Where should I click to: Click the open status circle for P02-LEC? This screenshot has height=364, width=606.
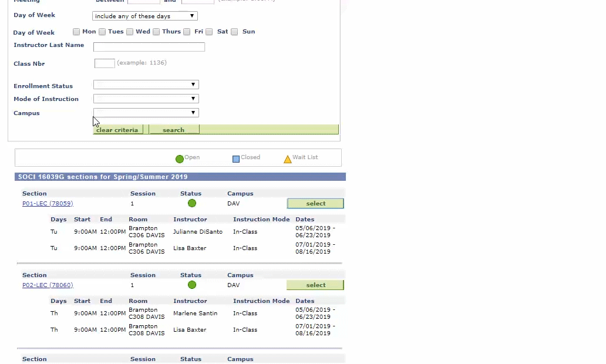[x=191, y=285]
